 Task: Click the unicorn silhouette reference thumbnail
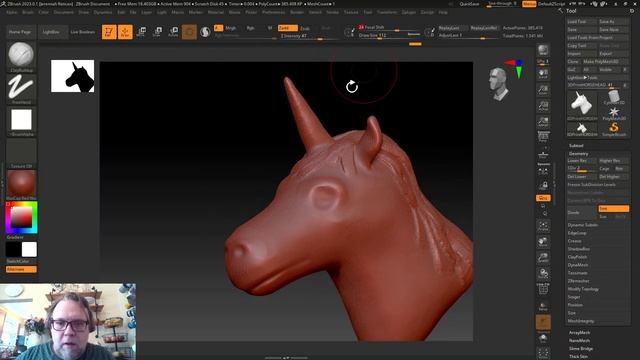coord(73,76)
